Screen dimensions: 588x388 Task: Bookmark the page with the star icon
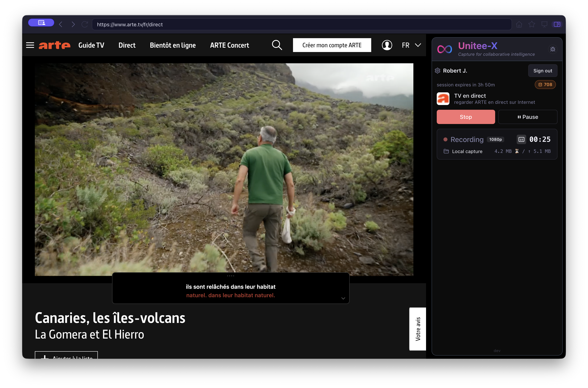pos(532,24)
